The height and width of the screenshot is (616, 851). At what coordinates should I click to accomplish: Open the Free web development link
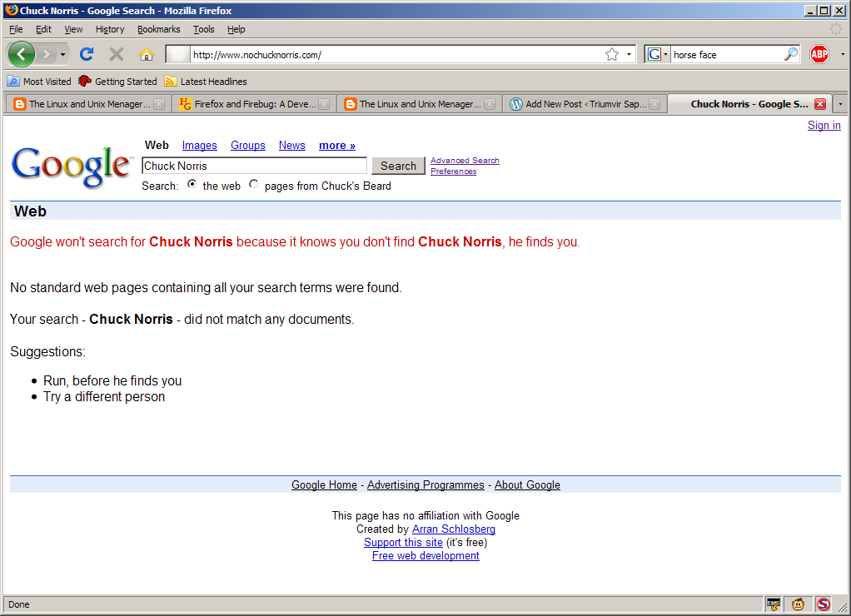tap(425, 556)
